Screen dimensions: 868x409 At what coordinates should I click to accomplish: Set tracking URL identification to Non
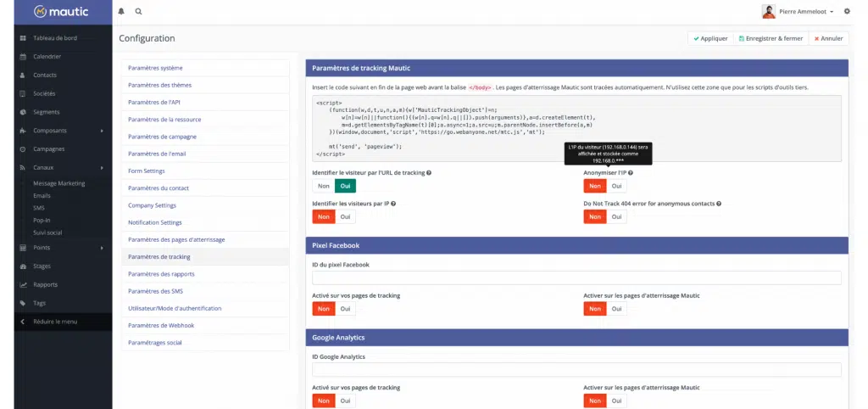click(x=324, y=186)
